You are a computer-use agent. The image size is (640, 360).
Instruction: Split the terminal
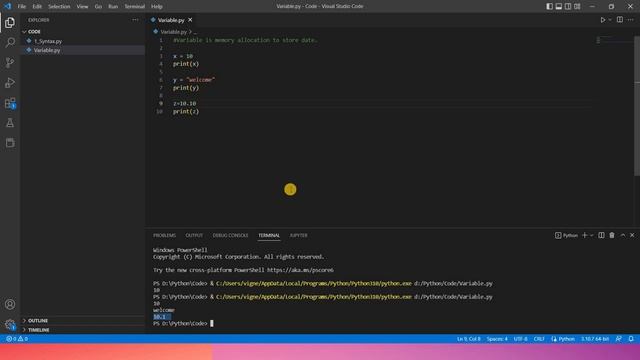(601, 236)
